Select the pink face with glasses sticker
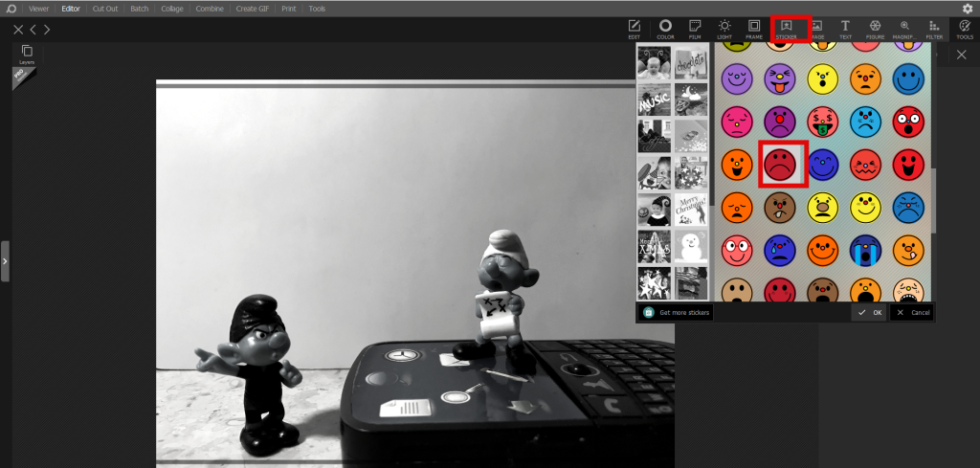The image size is (980, 468). pyautogui.click(x=737, y=251)
